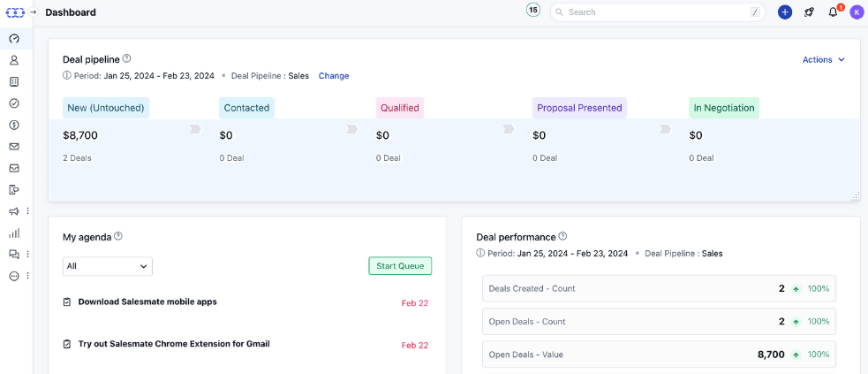Open Activities checkmark circle icon in sidebar
This screenshot has height=374, width=868.
[x=14, y=103]
